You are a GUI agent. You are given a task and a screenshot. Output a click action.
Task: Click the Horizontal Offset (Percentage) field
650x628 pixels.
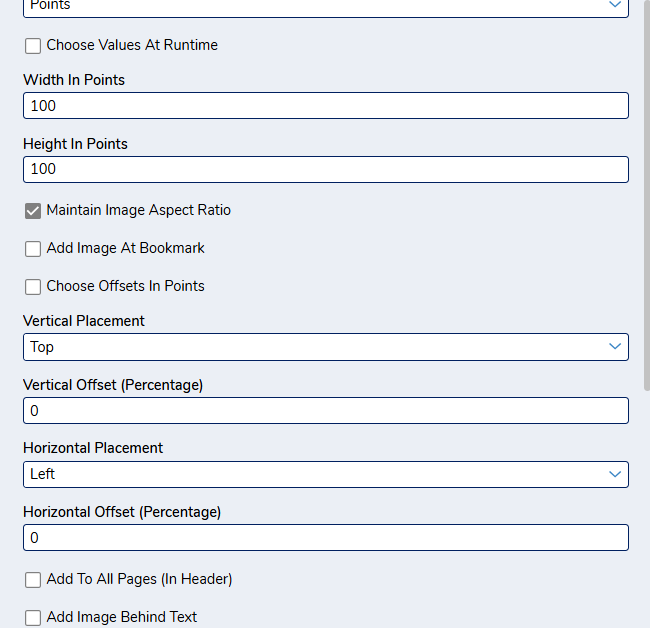point(326,538)
